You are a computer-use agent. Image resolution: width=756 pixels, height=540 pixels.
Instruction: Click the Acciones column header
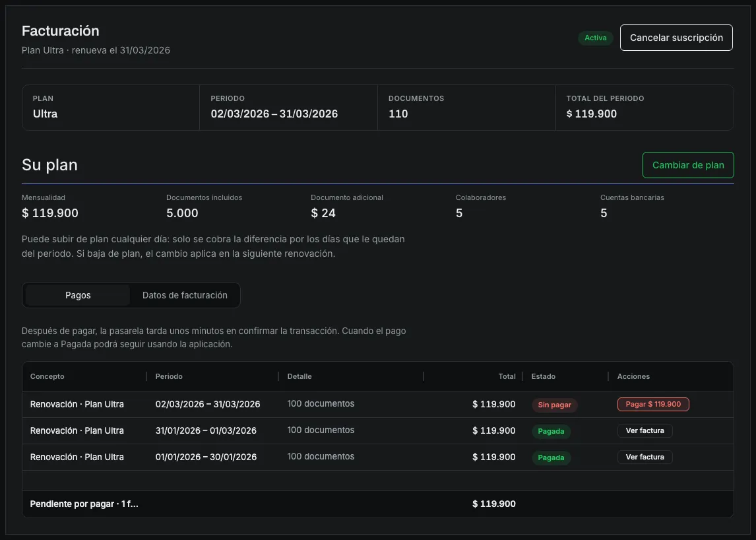click(633, 376)
